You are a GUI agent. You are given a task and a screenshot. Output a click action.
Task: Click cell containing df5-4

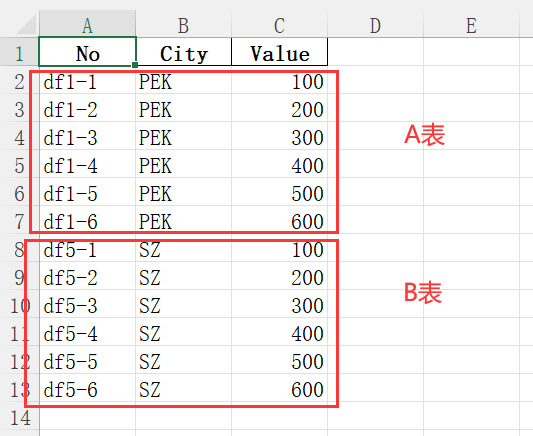point(87,332)
